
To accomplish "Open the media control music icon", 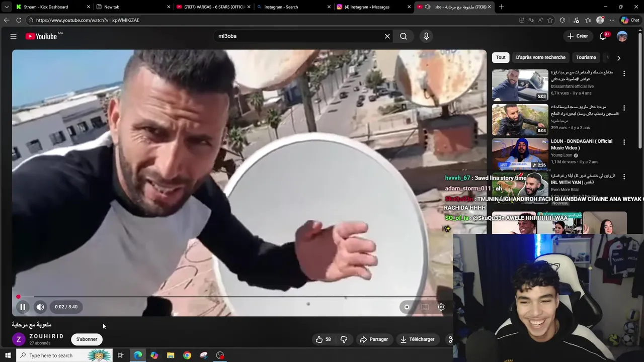I will tap(576, 20).
